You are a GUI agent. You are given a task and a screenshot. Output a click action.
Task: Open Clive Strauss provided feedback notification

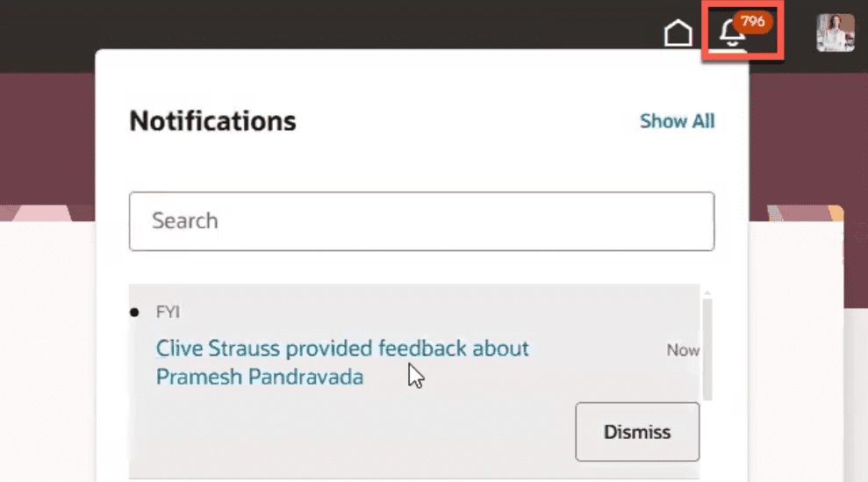[x=342, y=363]
